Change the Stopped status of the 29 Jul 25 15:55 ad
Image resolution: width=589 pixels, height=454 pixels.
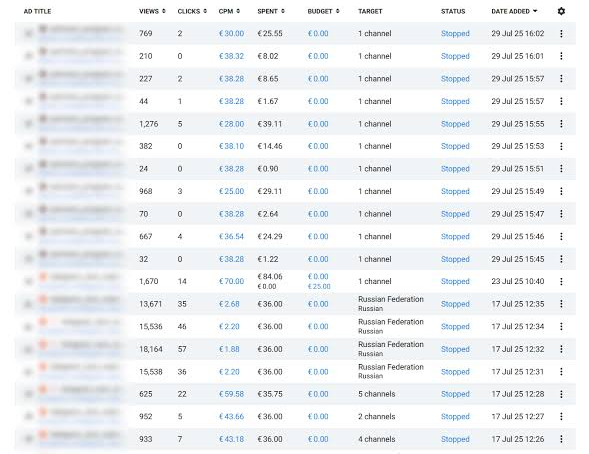tap(455, 124)
